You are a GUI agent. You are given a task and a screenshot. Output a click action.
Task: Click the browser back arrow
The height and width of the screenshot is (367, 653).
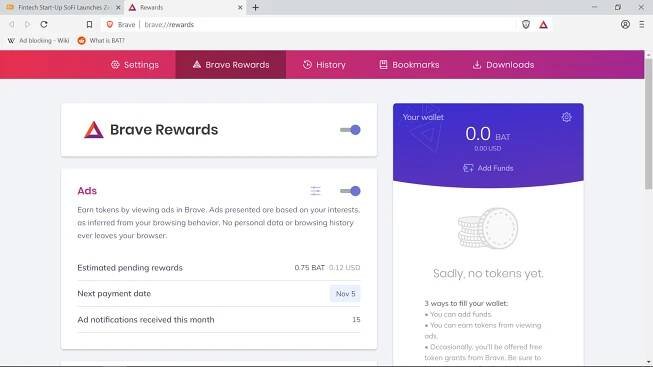[12, 25]
